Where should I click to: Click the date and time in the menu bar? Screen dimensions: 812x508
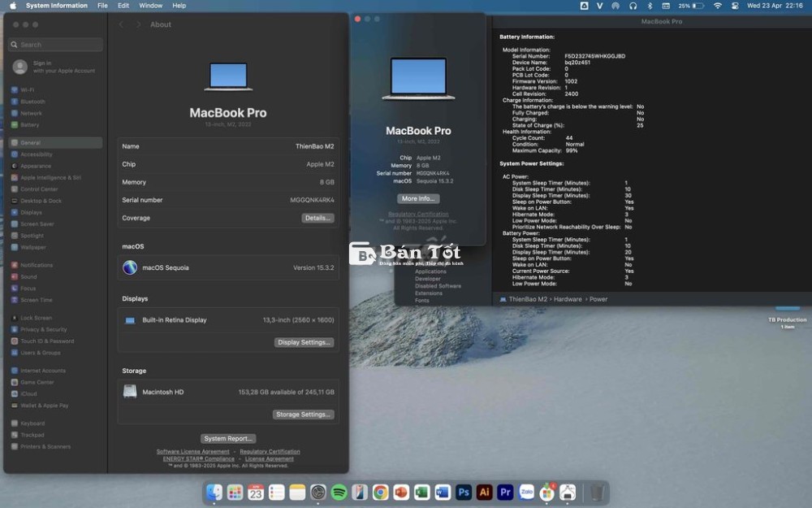[775, 6]
